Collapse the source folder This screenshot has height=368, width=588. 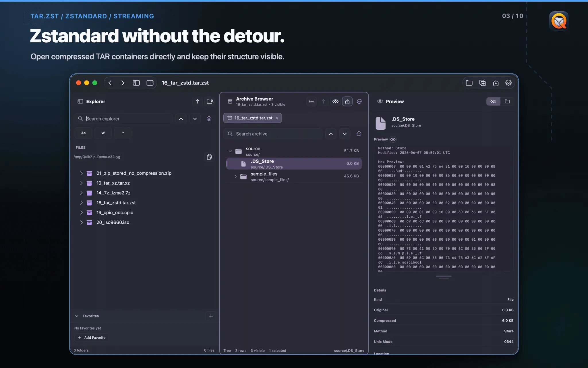[x=230, y=151]
